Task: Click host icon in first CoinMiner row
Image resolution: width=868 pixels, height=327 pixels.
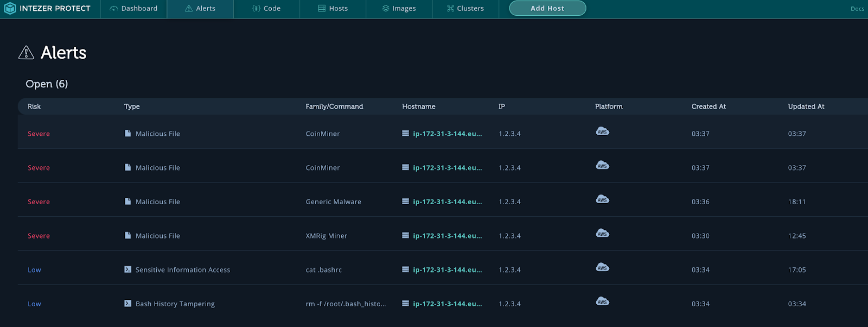Action: point(405,133)
